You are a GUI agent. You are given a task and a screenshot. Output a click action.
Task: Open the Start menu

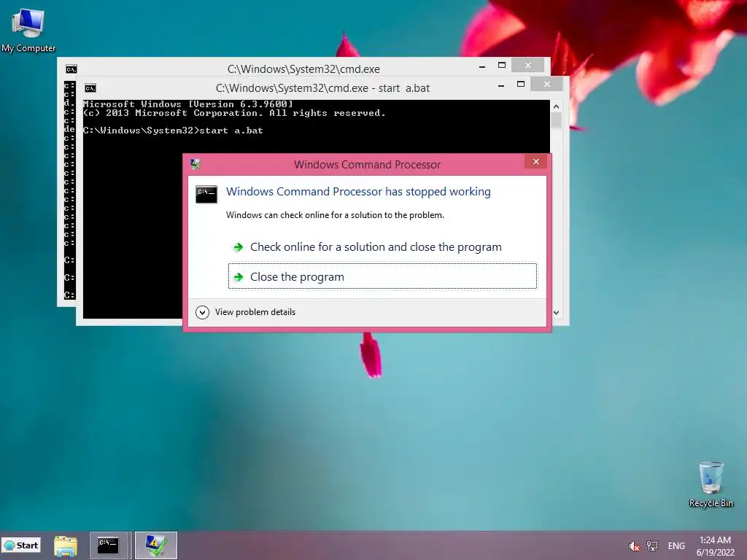(22, 545)
